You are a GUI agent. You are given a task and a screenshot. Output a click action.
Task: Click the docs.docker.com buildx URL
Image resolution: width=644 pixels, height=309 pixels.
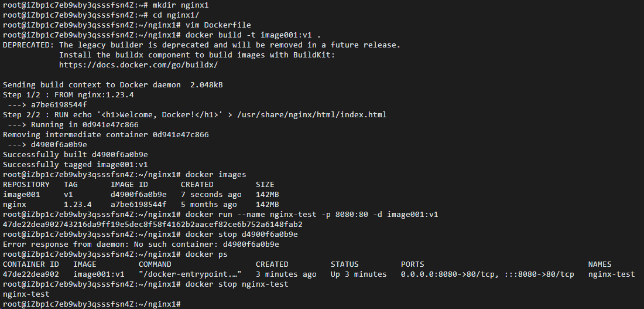[x=138, y=65]
